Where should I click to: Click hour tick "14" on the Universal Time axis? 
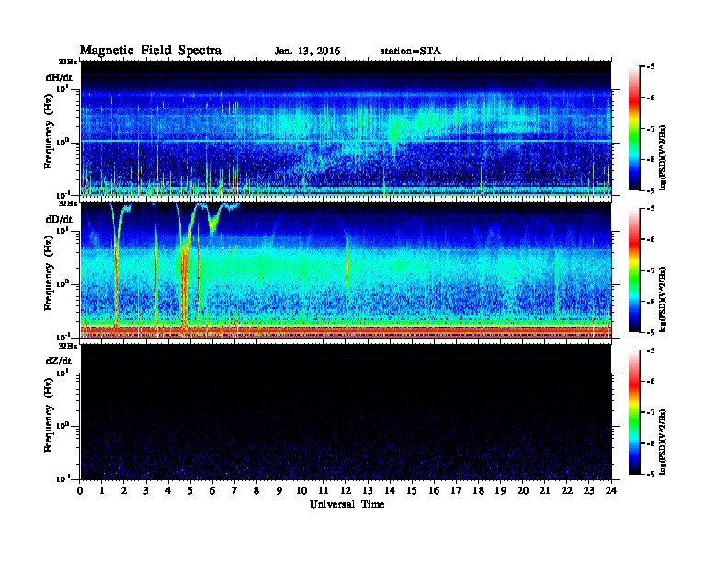coord(390,491)
